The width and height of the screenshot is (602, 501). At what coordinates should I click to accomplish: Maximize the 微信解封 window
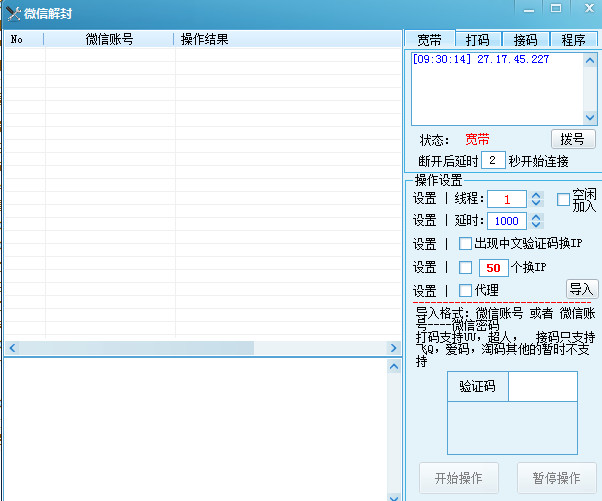pos(555,8)
